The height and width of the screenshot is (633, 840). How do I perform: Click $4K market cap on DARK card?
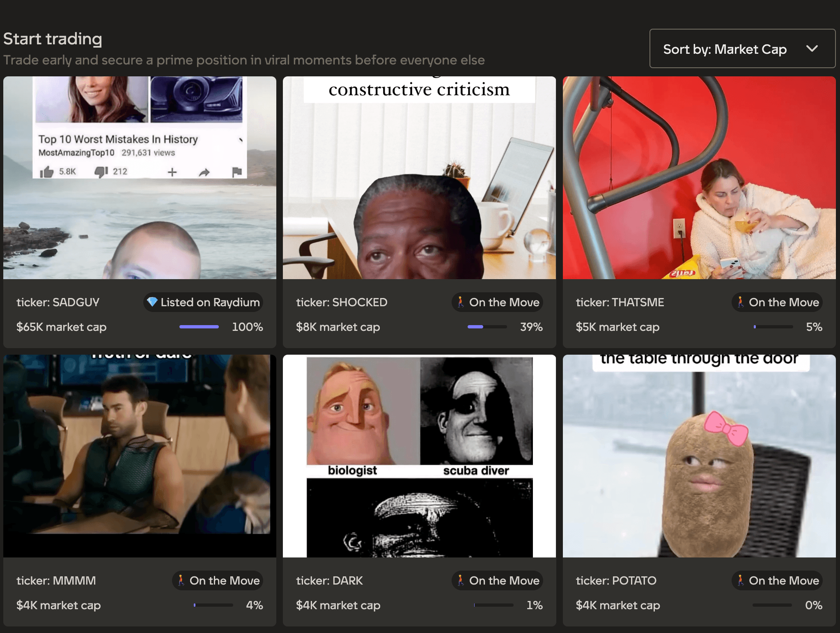338,605
